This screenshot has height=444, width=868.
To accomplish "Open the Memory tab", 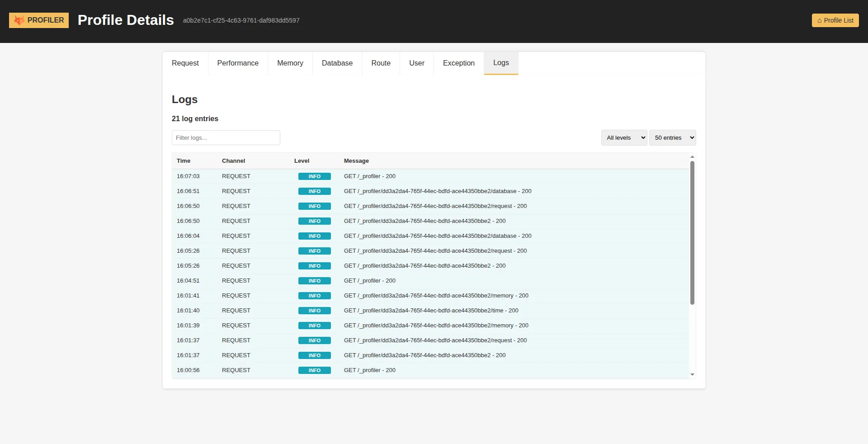I will (x=290, y=63).
